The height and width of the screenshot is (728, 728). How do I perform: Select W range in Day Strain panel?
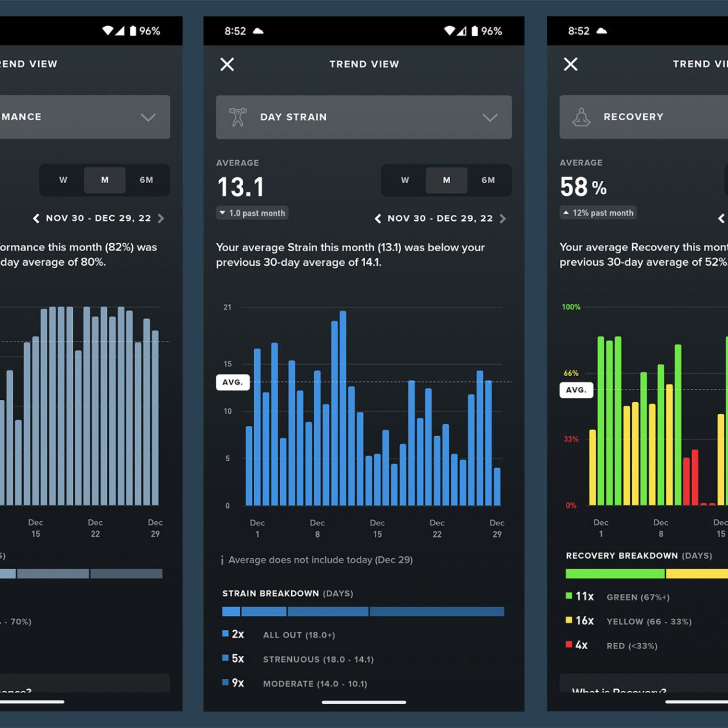click(x=405, y=180)
